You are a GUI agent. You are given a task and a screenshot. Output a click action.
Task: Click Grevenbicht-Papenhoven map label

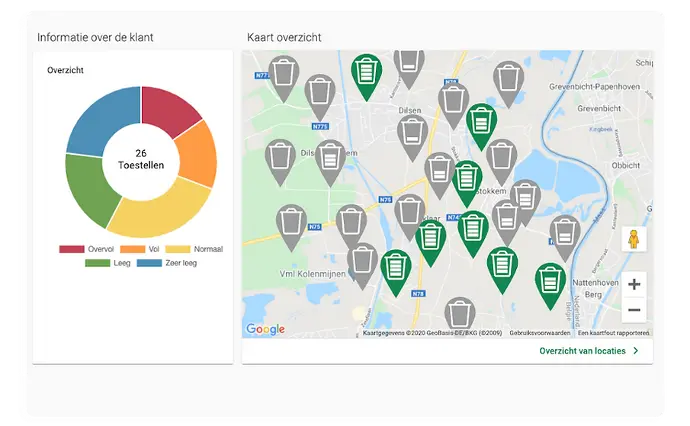pyautogui.click(x=595, y=87)
